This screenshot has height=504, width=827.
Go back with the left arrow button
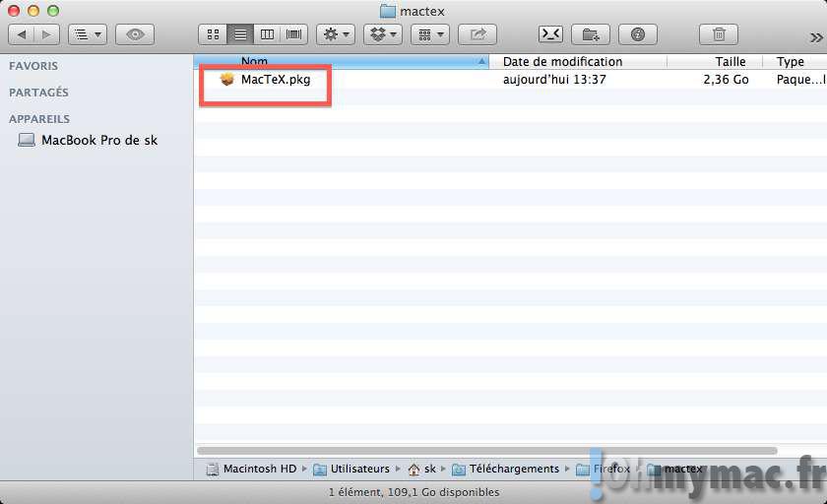[x=22, y=34]
